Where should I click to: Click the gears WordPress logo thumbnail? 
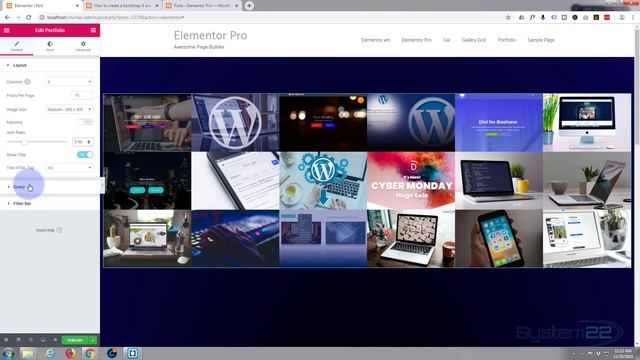323,181
